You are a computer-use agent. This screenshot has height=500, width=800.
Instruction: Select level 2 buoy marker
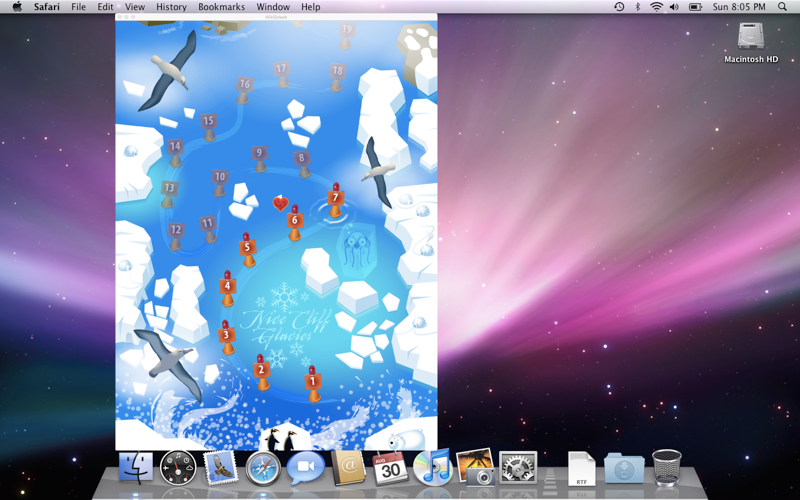[x=262, y=372]
